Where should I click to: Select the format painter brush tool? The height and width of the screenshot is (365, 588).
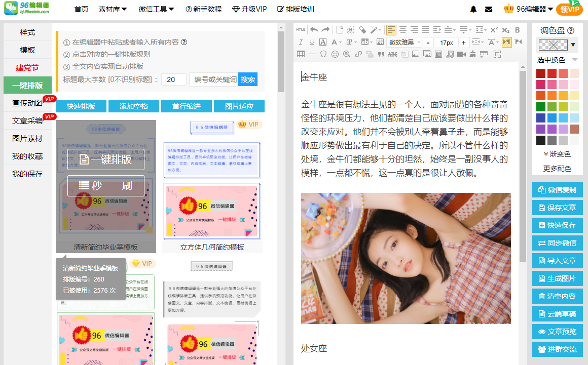click(x=373, y=29)
